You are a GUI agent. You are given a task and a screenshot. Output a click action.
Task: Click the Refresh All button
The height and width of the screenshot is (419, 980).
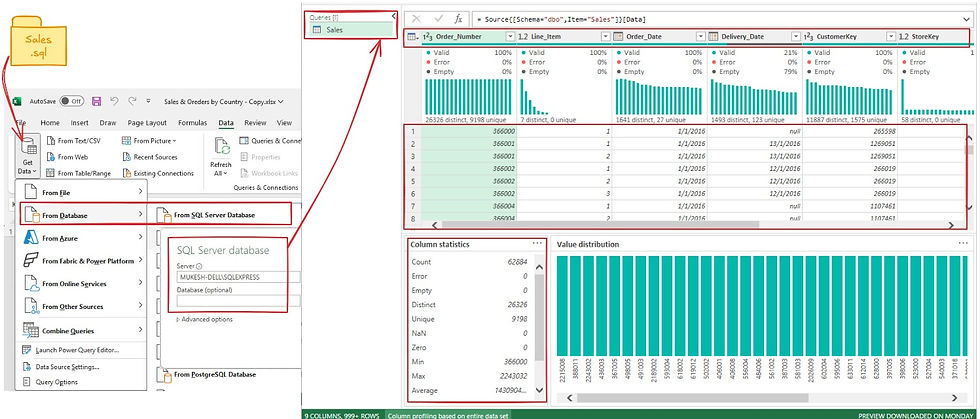point(221,157)
